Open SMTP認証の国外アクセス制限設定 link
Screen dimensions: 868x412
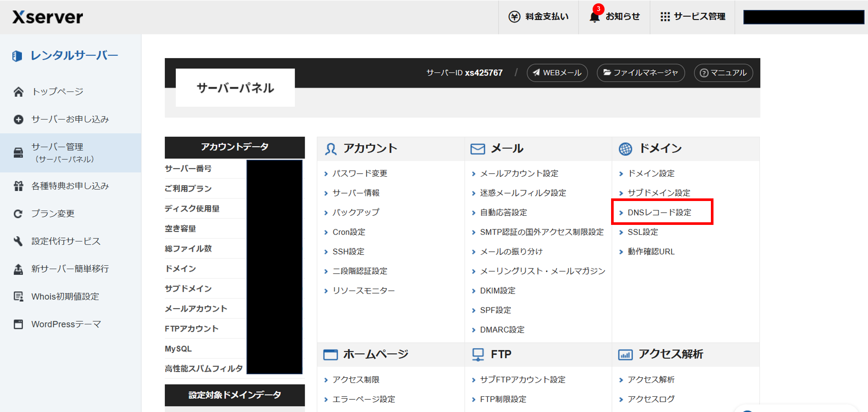[x=542, y=232]
